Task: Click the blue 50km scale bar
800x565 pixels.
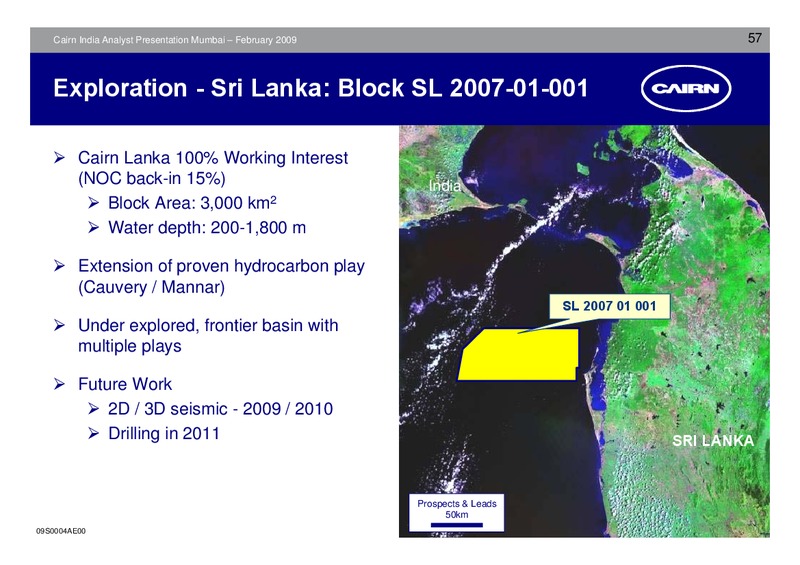Action: [x=457, y=525]
